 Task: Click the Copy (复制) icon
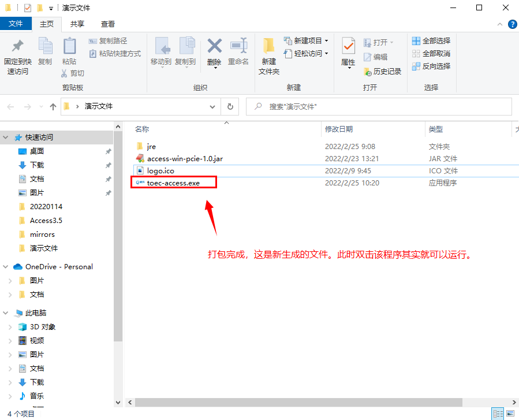(45, 51)
